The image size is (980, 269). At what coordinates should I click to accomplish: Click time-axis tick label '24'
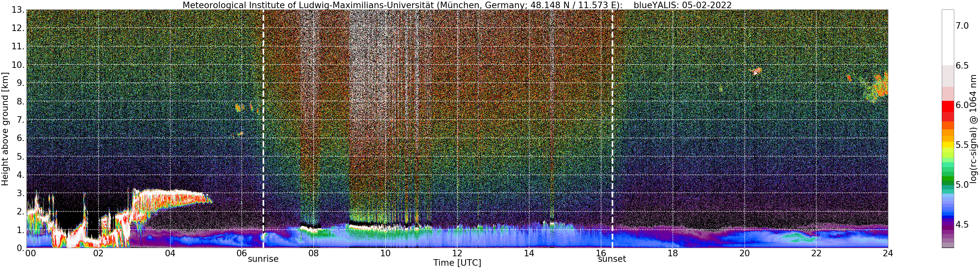tap(888, 253)
